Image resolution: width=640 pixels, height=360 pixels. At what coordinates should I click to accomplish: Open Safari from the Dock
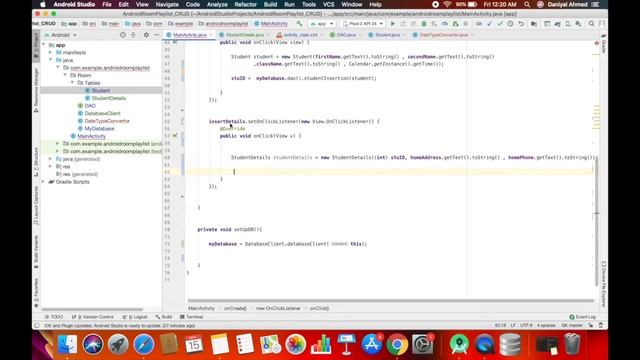[x=144, y=344]
